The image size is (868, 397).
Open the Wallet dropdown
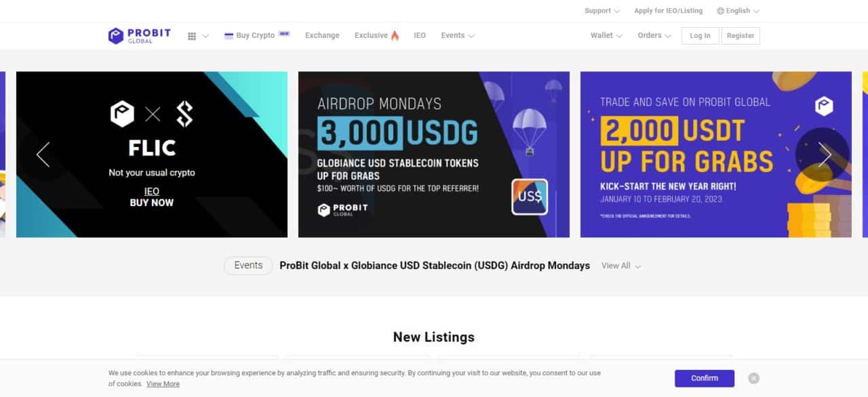tap(606, 36)
